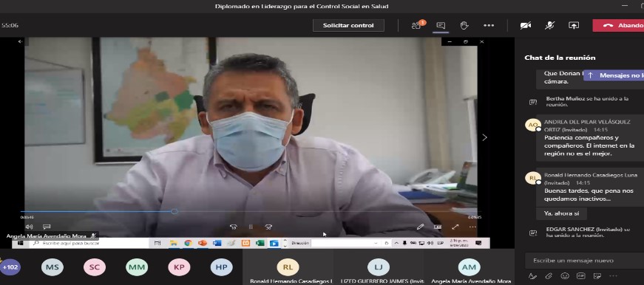
Task: Open the sticker picker in chat
Action: point(597,276)
